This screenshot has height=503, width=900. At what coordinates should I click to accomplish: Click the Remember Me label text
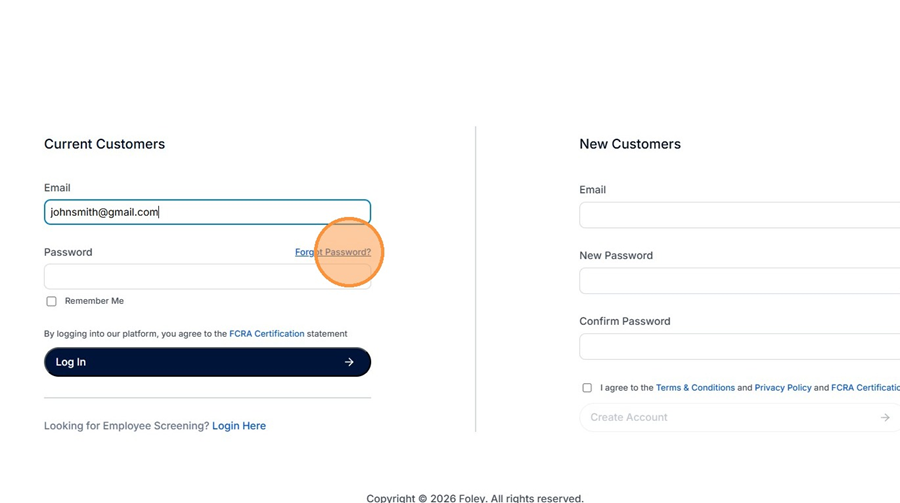[x=94, y=301]
